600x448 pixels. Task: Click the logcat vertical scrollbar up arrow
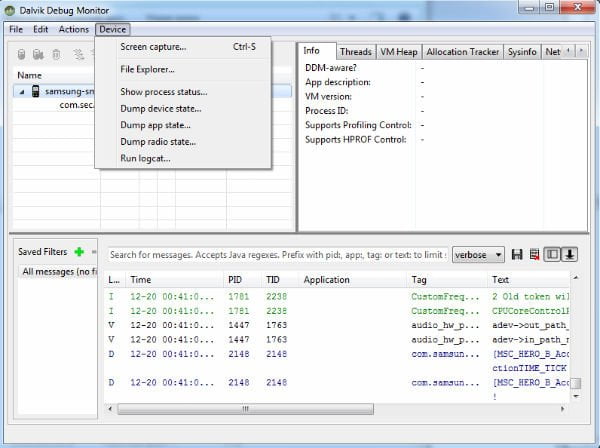click(x=576, y=277)
